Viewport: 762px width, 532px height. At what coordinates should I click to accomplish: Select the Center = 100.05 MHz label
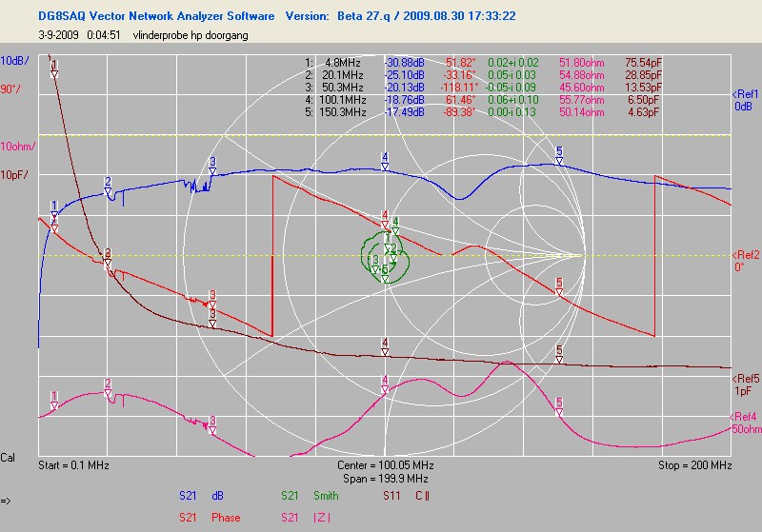[385, 465]
